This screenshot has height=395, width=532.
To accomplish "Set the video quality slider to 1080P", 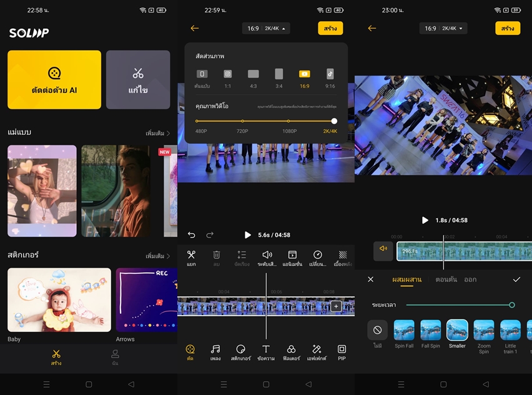I will click(x=288, y=121).
